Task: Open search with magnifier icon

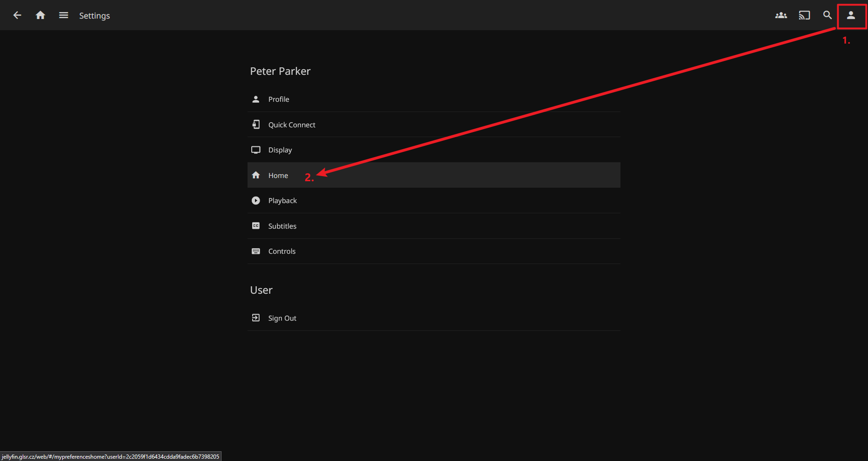Action: pos(827,15)
